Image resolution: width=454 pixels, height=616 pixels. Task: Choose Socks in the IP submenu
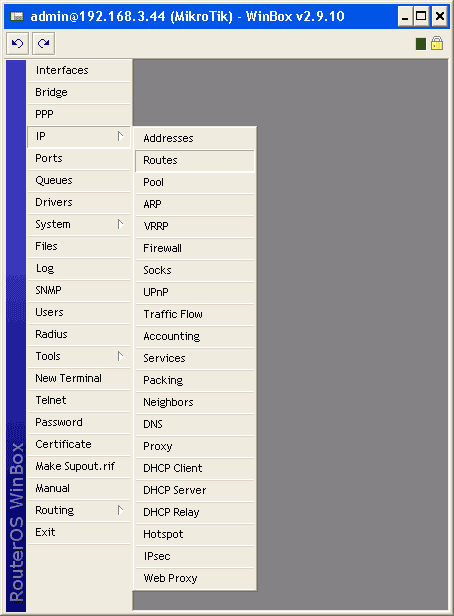tap(195, 270)
